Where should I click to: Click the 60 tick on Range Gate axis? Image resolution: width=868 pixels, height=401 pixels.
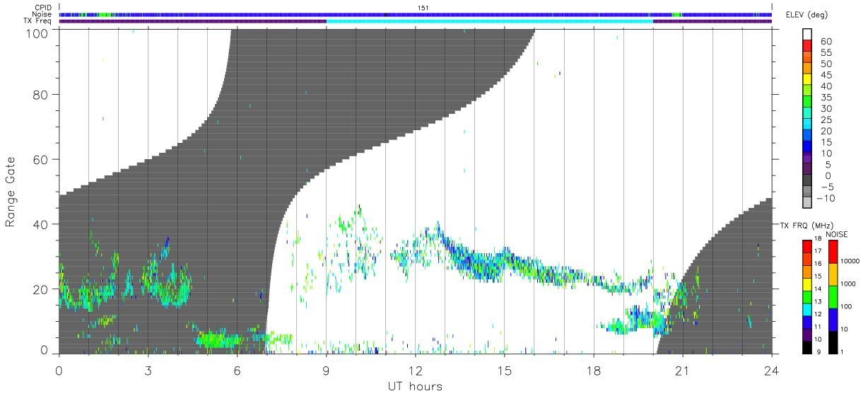[40, 159]
